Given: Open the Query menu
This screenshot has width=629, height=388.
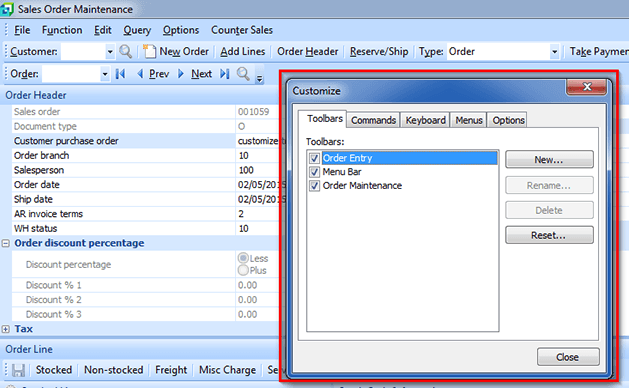Looking at the screenshot, I should 137,30.
